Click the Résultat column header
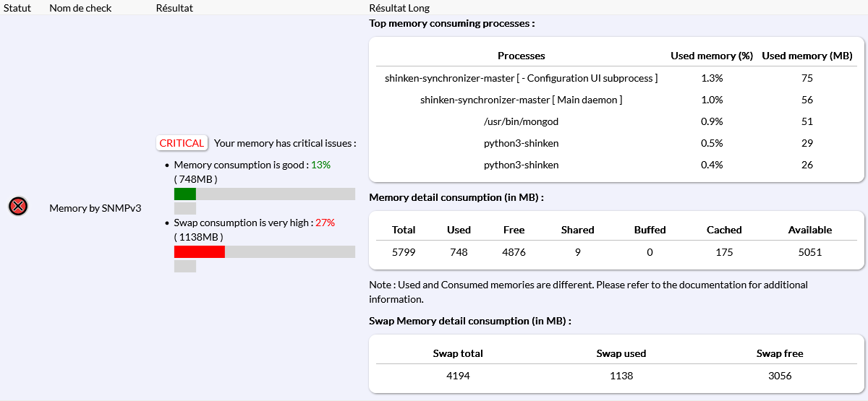 point(174,8)
